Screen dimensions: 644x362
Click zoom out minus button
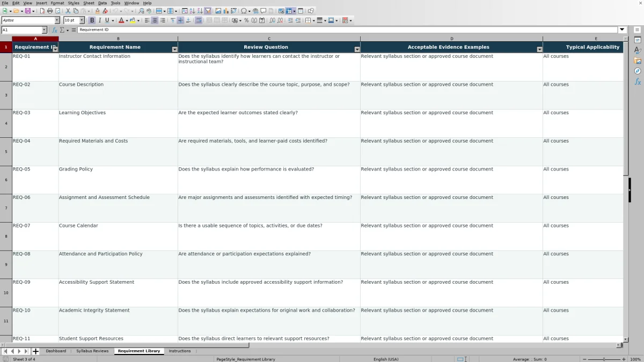(x=584, y=359)
